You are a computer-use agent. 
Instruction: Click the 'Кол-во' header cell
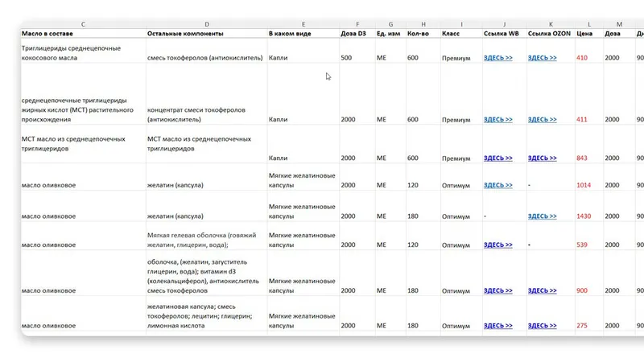pos(423,34)
